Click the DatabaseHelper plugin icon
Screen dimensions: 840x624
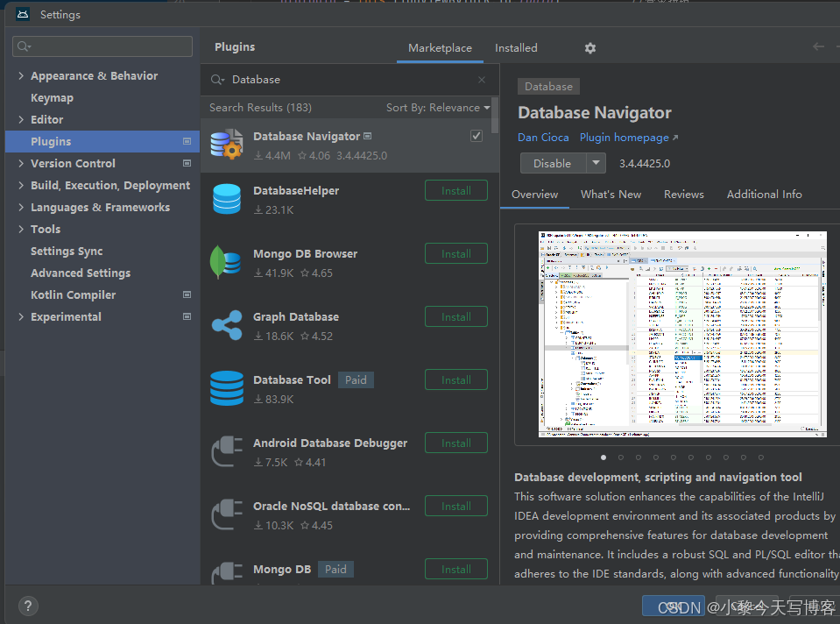227,199
